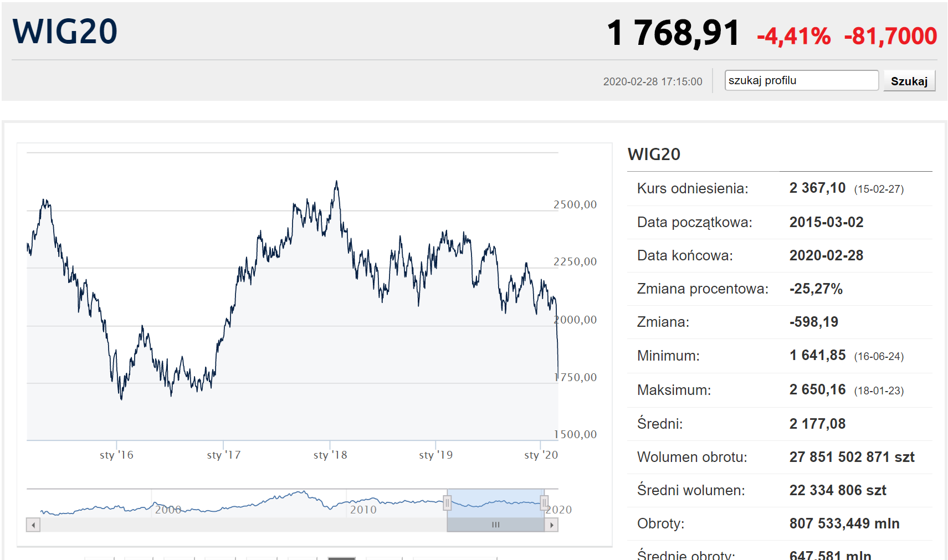Grab the right range handle in navigator

click(x=544, y=503)
